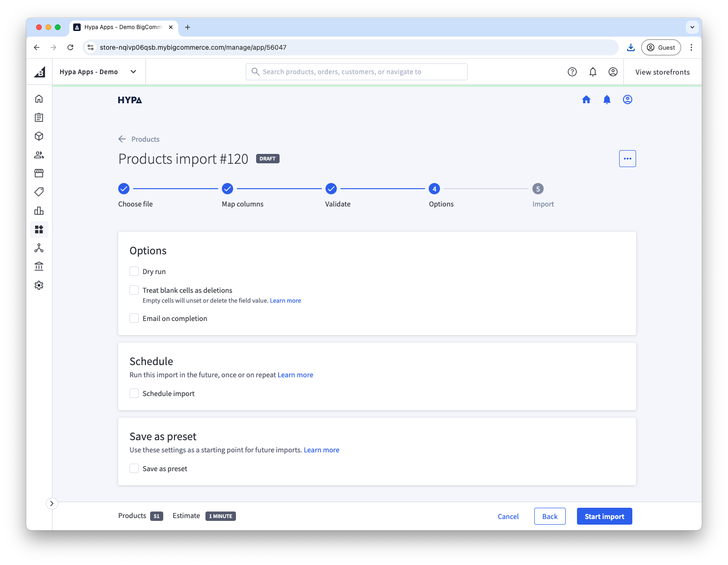Open Hypa notifications bell

tap(607, 99)
